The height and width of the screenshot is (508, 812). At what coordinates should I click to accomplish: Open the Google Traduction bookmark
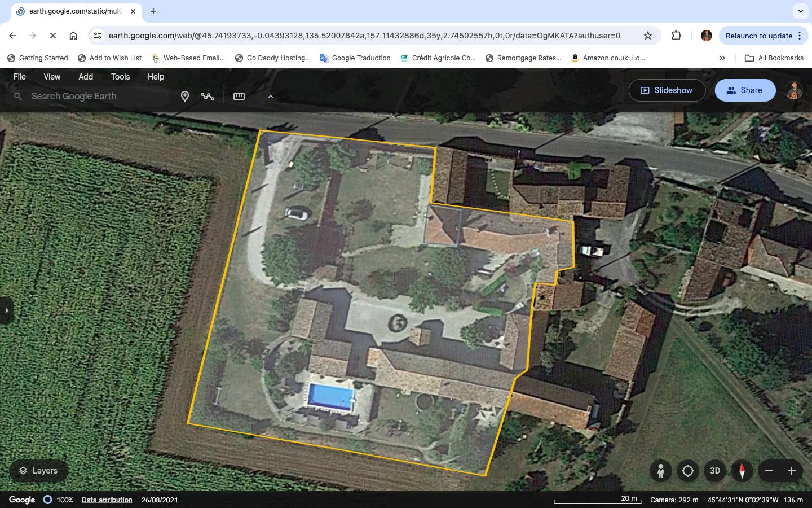[x=355, y=58]
